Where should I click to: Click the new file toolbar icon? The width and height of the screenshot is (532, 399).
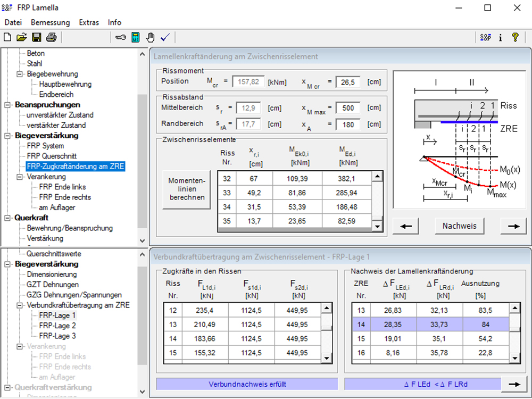7,37
